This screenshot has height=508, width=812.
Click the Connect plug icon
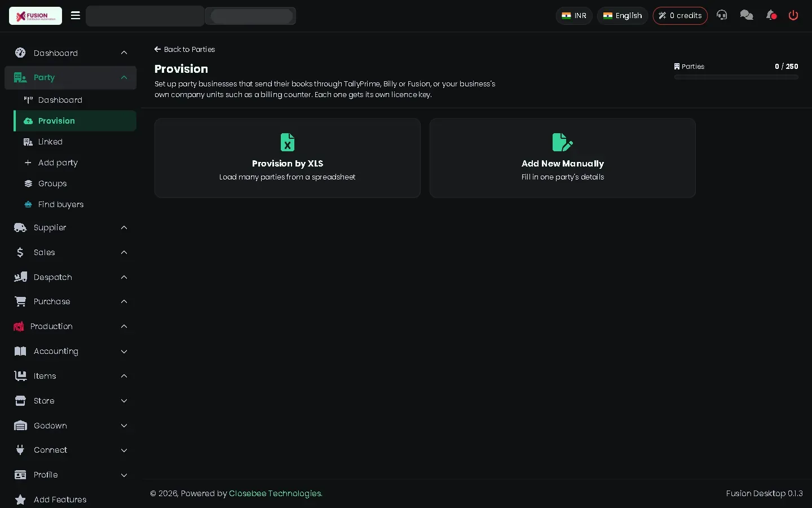pos(20,450)
